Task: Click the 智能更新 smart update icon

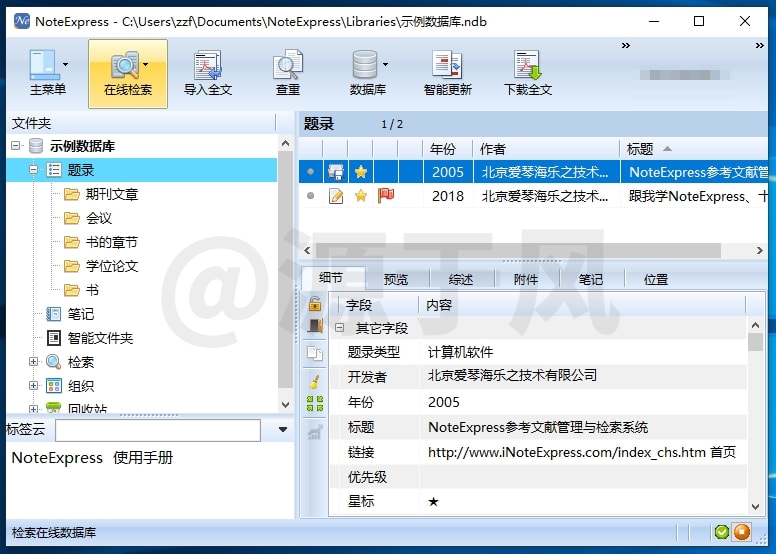Action: click(x=447, y=64)
